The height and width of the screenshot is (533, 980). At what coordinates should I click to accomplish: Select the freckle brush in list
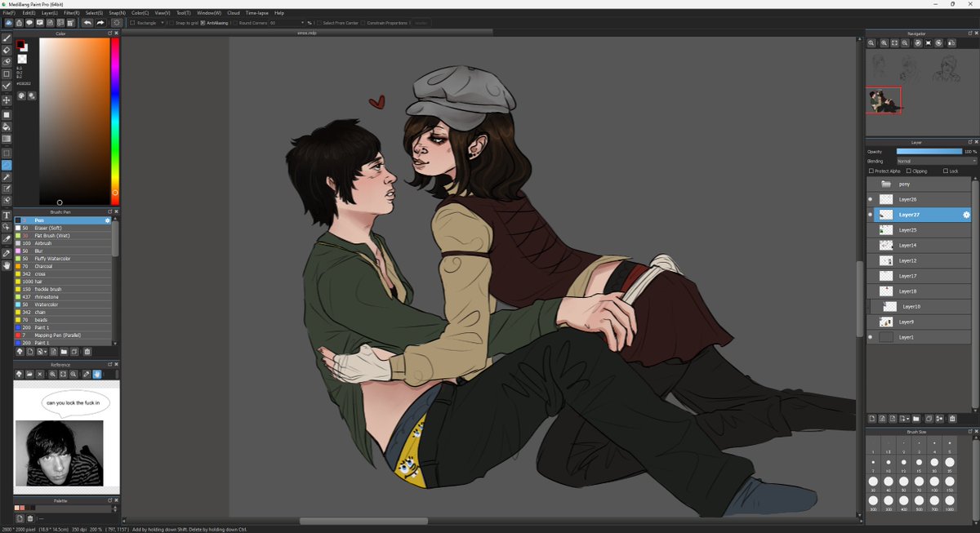click(x=62, y=289)
